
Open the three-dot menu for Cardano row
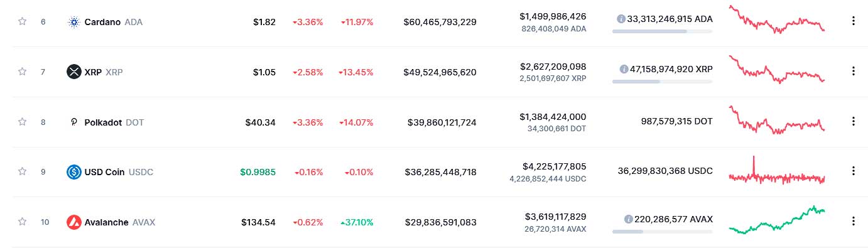pyautogui.click(x=853, y=21)
